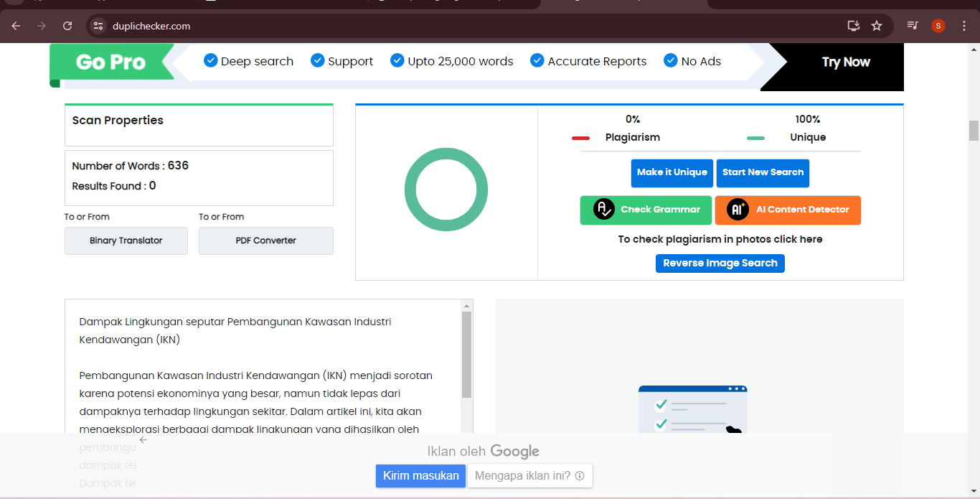The image size is (980, 499).
Task: Open Reverse Image Search
Action: click(x=720, y=264)
